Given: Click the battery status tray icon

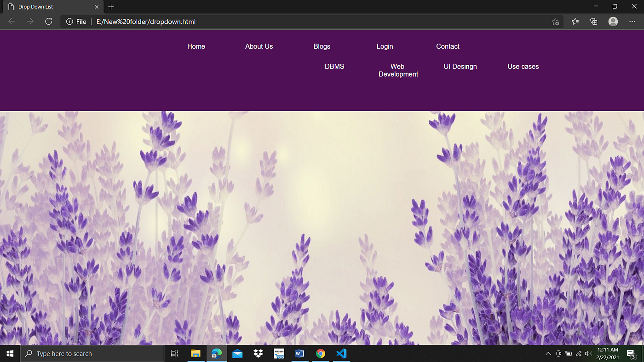Looking at the screenshot, I should click(x=569, y=354).
